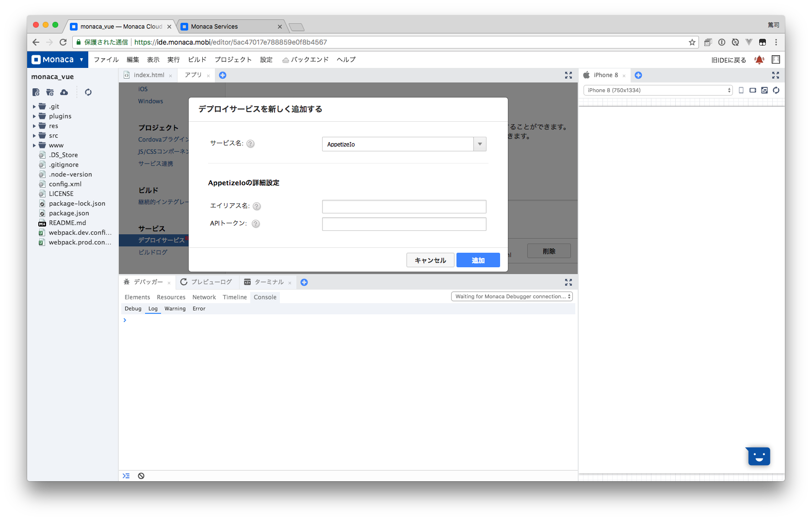This screenshot has width=812, height=520.
Task: Open the Monaca Debugger connection dropdown
Action: coord(512,296)
